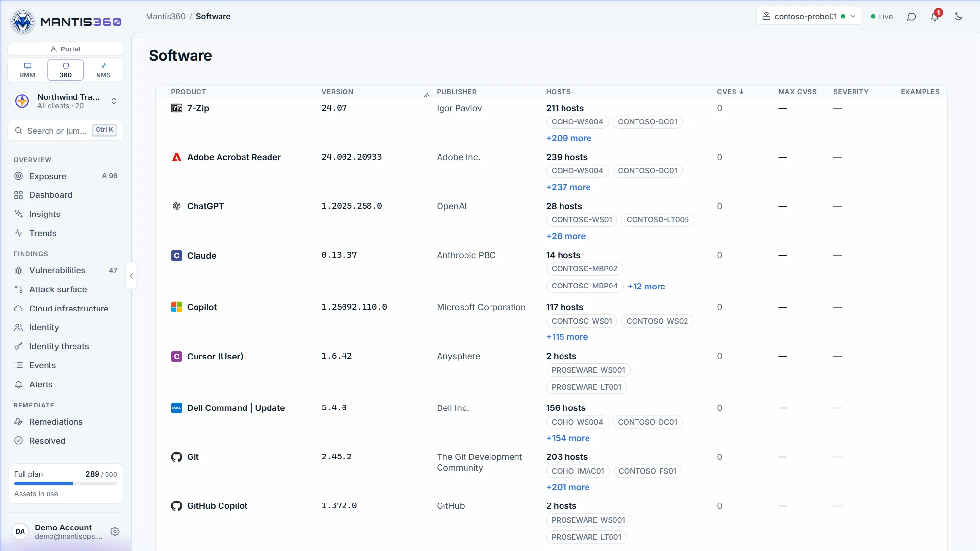Open the contoso-probe01 probe dropdown
The height and width of the screenshot is (551, 980).
[808, 16]
